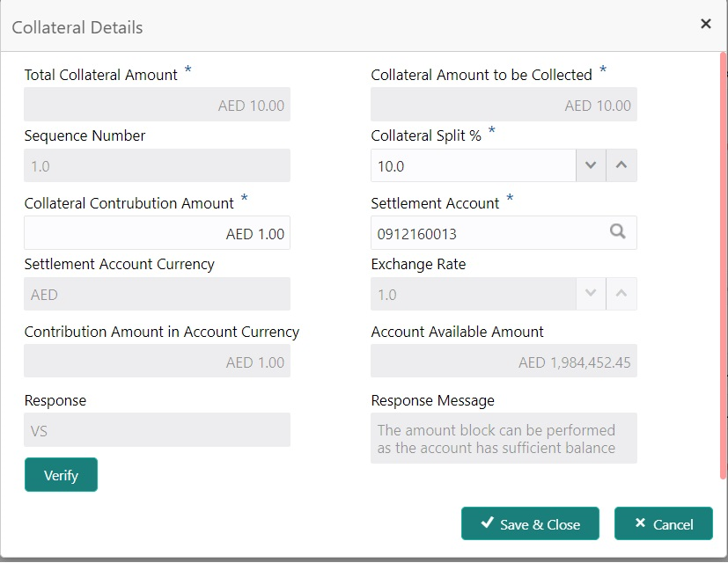
Task: Close the Collateral Details dialog with X
Action: (x=705, y=25)
